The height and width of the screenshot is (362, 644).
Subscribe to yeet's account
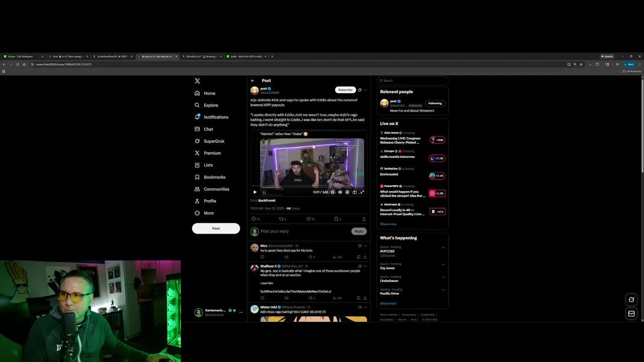coord(345,90)
